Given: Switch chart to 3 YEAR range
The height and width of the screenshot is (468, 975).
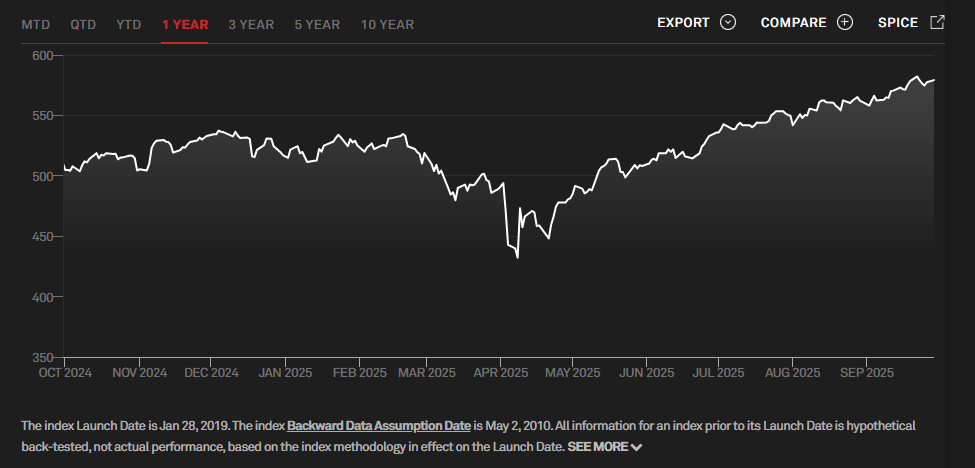Looking at the screenshot, I should pyautogui.click(x=251, y=24).
